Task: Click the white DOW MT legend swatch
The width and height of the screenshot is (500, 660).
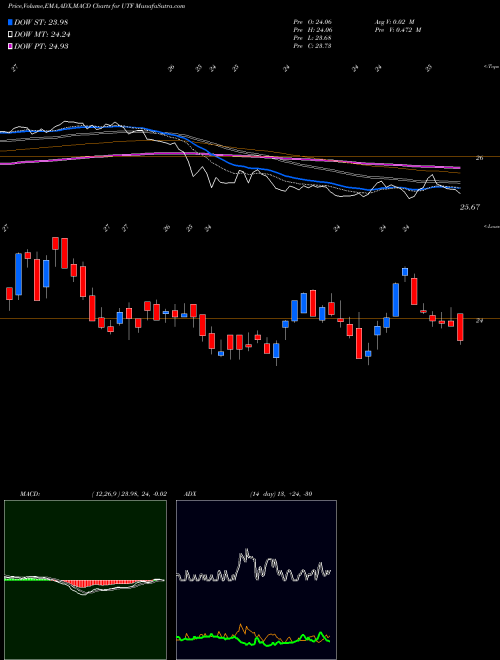Action: coord(10,35)
